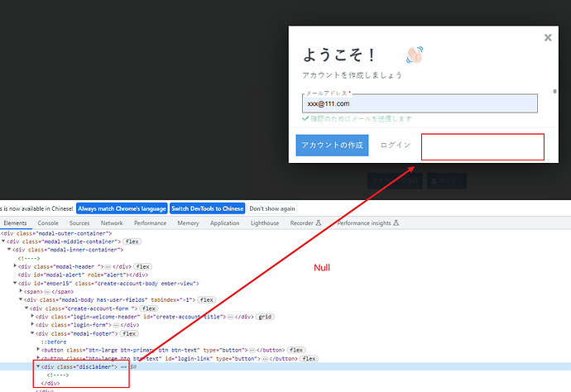Click ellipsis in modal-header node

[x=108, y=266]
